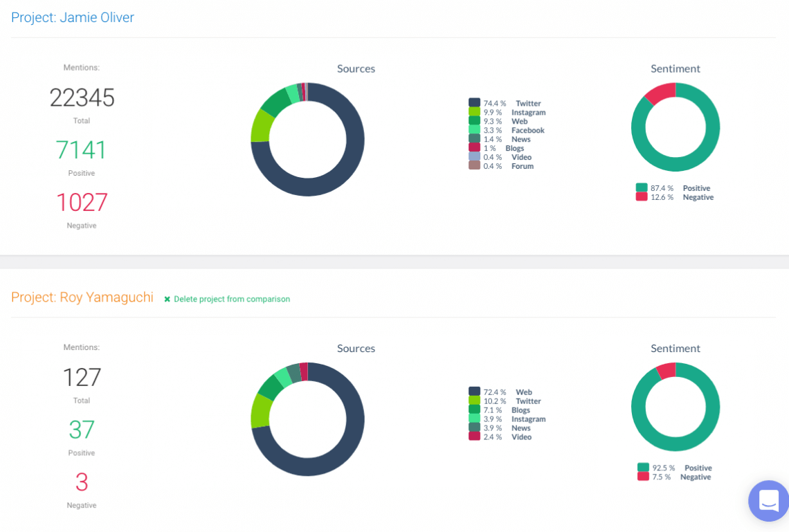The image size is (789, 532).
Task: Select the 127 total mentions number
Action: (x=82, y=377)
